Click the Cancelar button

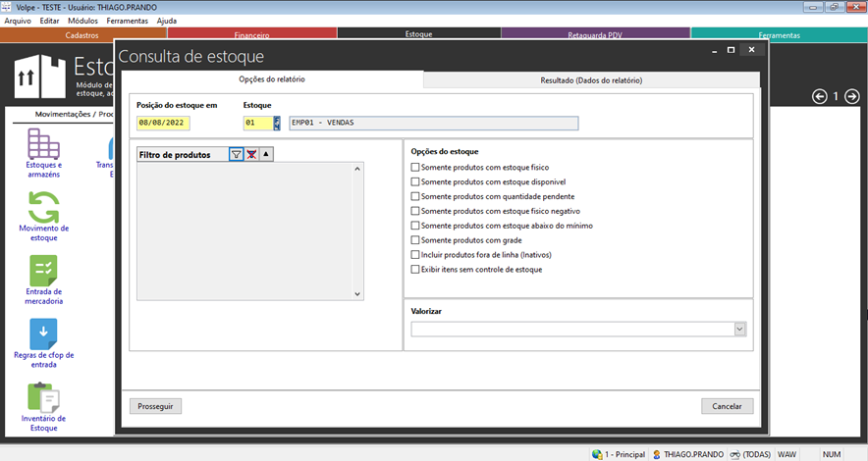tap(727, 406)
